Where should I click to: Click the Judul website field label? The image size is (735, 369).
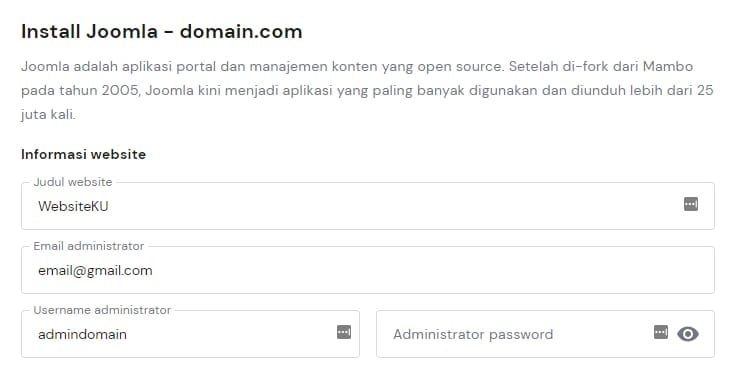pos(73,182)
